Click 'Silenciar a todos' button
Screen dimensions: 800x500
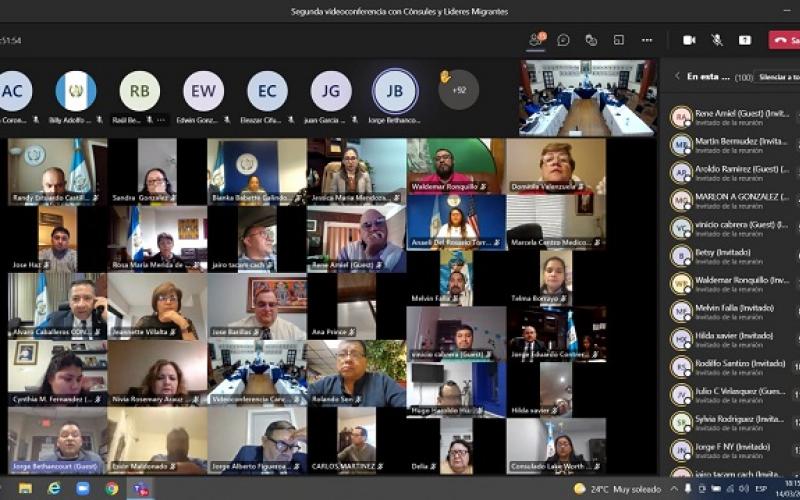coord(778,76)
